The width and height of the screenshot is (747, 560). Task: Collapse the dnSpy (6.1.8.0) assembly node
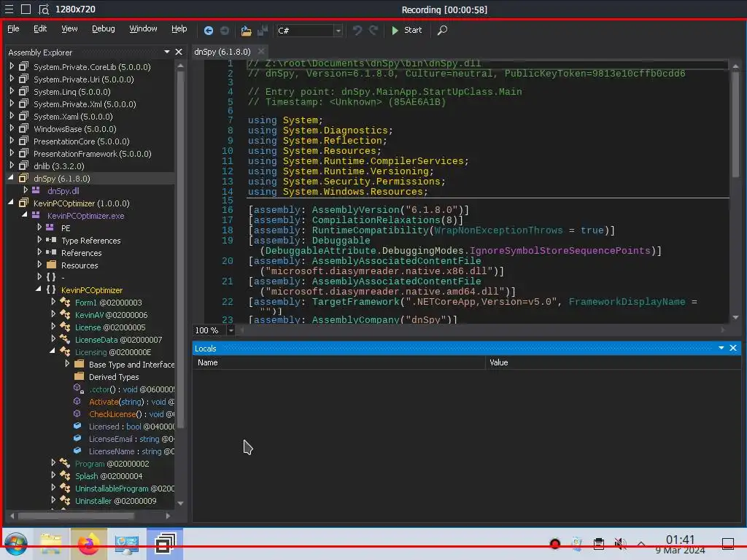point(11,177)
